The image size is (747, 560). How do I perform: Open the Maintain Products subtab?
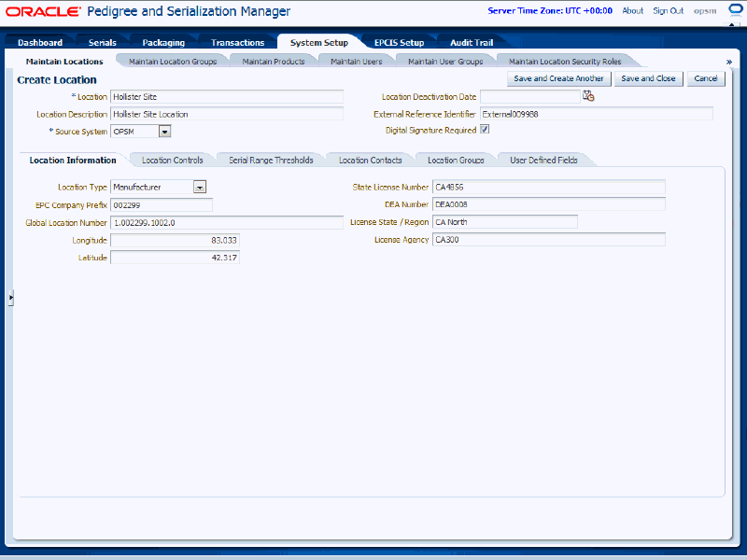(274, 62)
